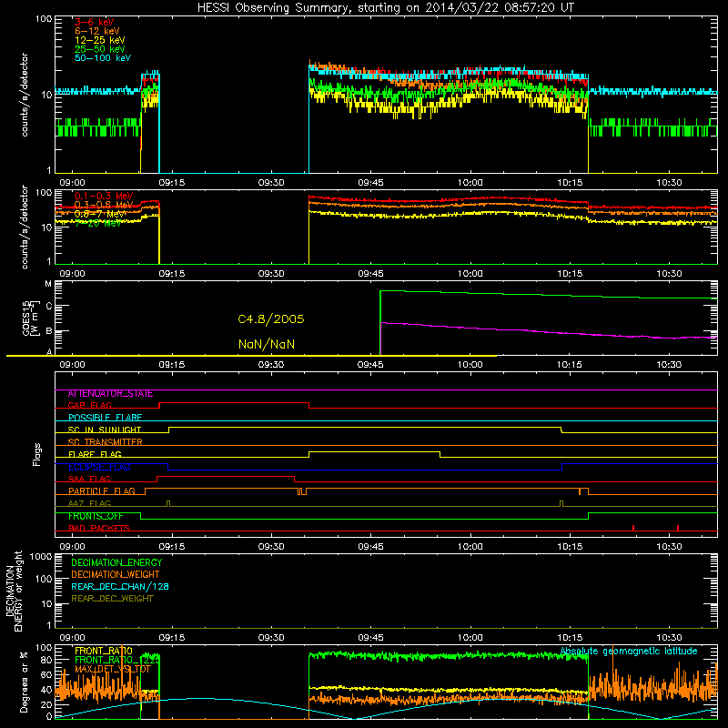Click the REAR_DEC_WEIGHT legend label
This screenshot has height=728, width=728.
click(x=112, y=599)
